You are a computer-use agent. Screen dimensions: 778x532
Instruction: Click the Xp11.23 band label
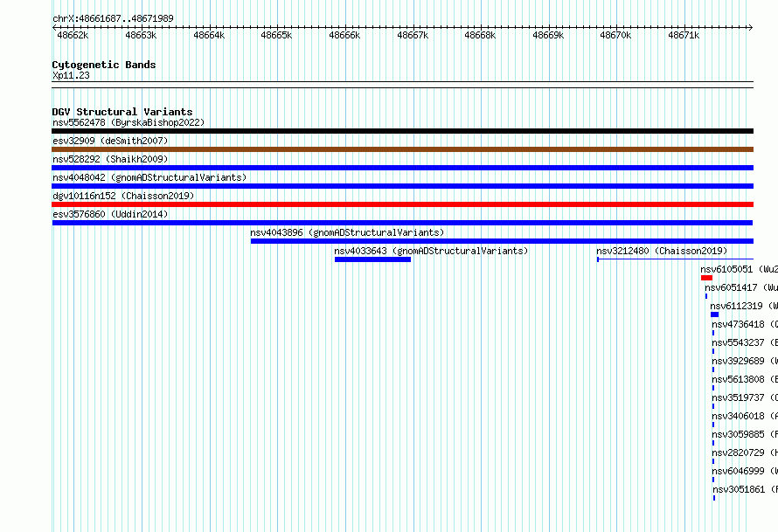tap(71, 75)
